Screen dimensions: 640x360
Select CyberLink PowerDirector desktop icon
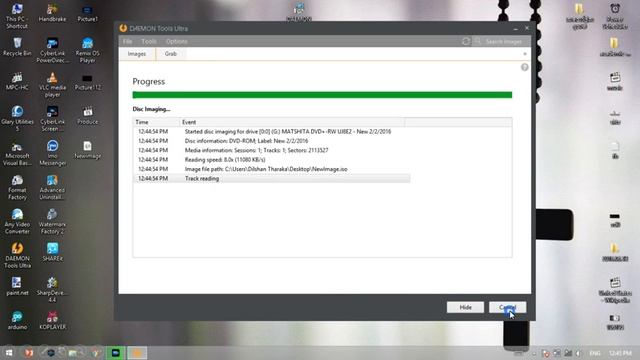pyautogui.click(x=52, y=50)
